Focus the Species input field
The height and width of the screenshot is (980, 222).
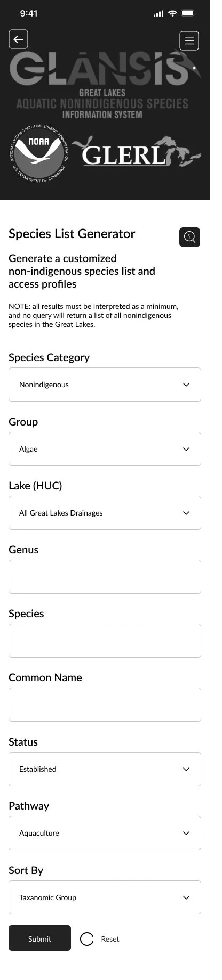tap(111, 678)
